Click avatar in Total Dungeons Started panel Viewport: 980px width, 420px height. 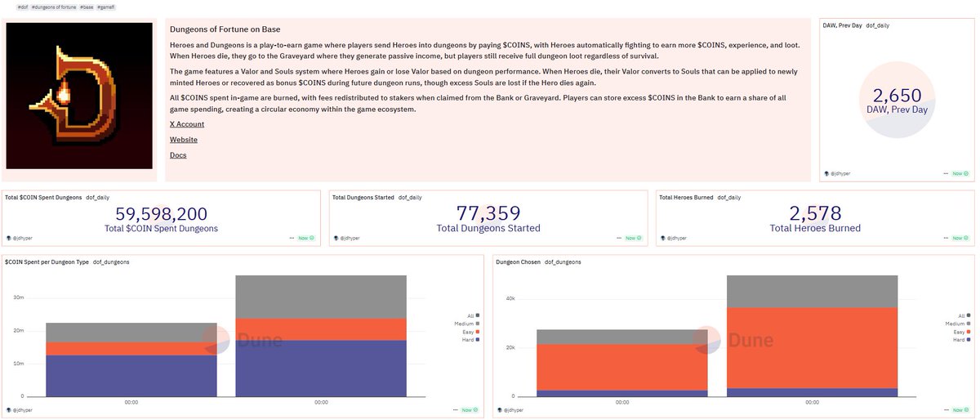[335, 238]
